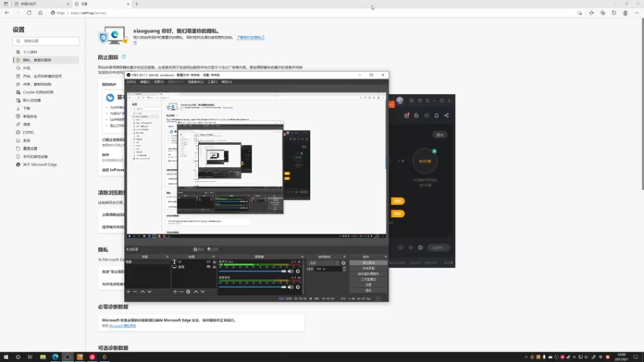This screenshot has width=644, height=362.
Task: Open the Microsoft privacy statement link
Action: 122,326
